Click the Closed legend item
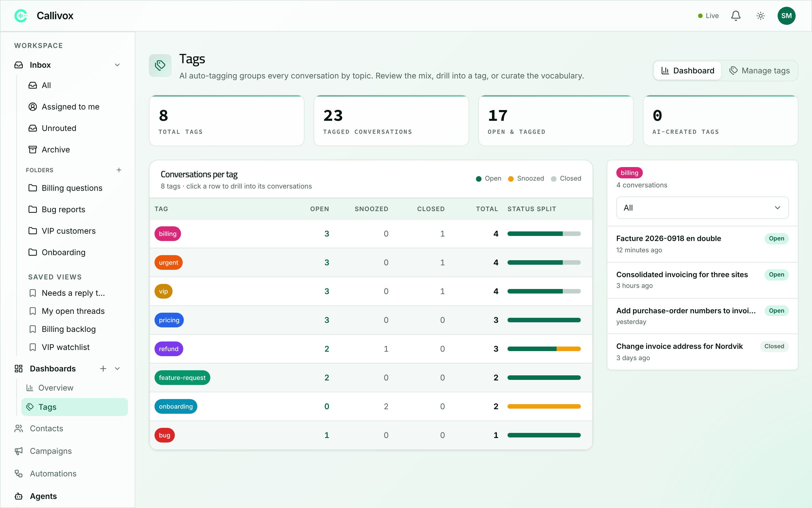Screen dimensions: 812x508 click(x=566, y=178)
